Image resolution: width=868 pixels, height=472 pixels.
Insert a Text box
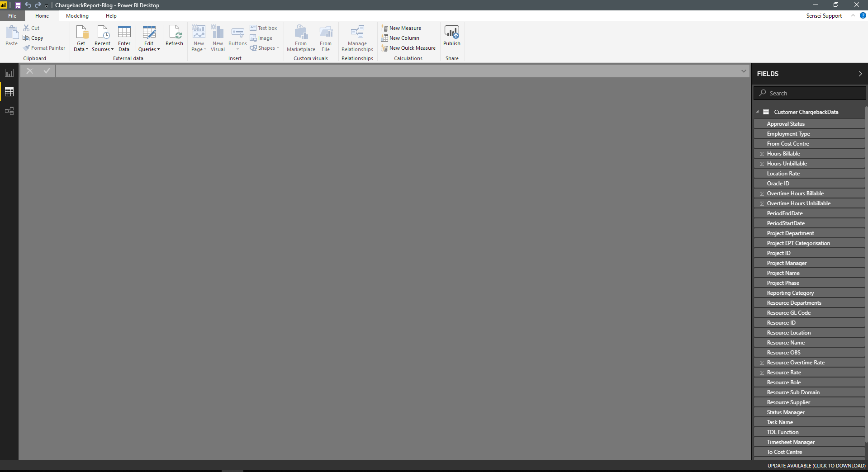pyautogui.click(x=263, y=28)
